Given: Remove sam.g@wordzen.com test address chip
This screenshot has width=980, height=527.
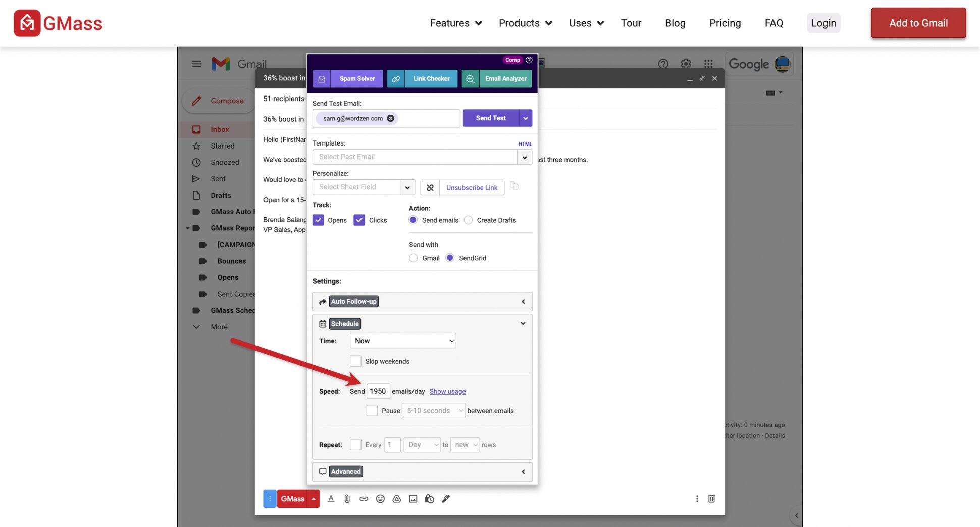Looking at the screenshot, I should tap(390, 118).
